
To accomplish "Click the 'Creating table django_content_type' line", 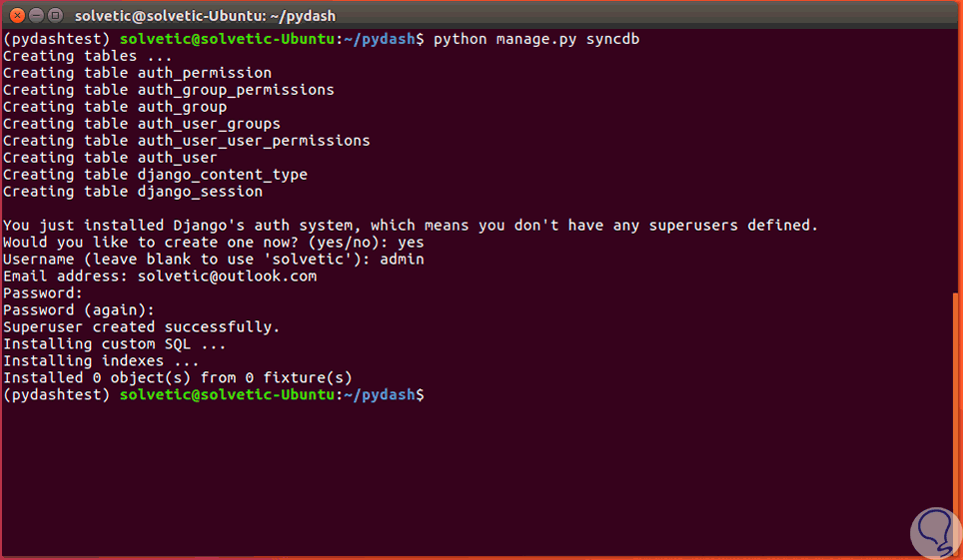I will 155,175.
